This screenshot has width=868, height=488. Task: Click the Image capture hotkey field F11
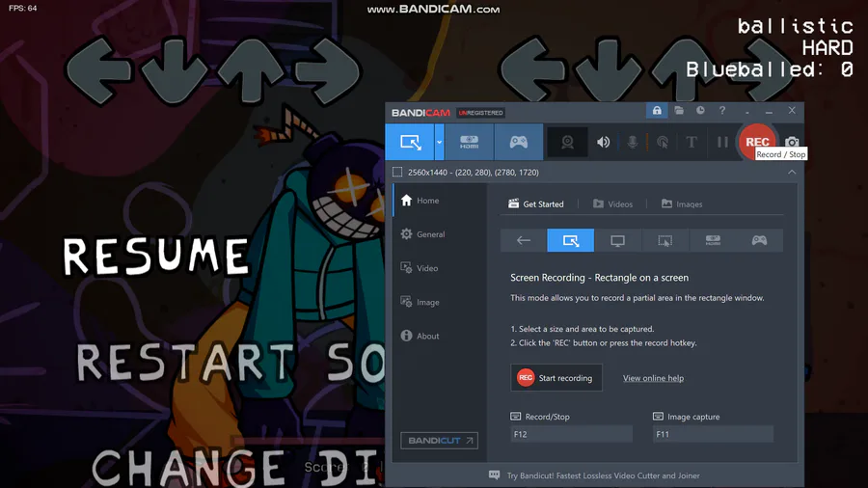[713, 434]
